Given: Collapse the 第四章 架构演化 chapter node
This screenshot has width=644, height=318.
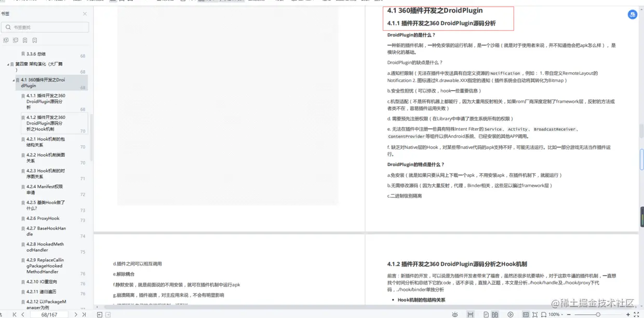Looking at the screenshot, I should tap(8, 64).
